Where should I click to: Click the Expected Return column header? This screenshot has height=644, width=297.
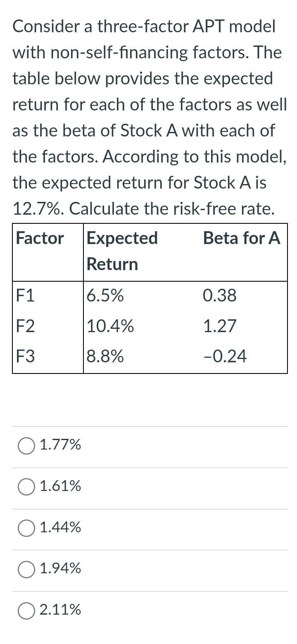[122, 251]
